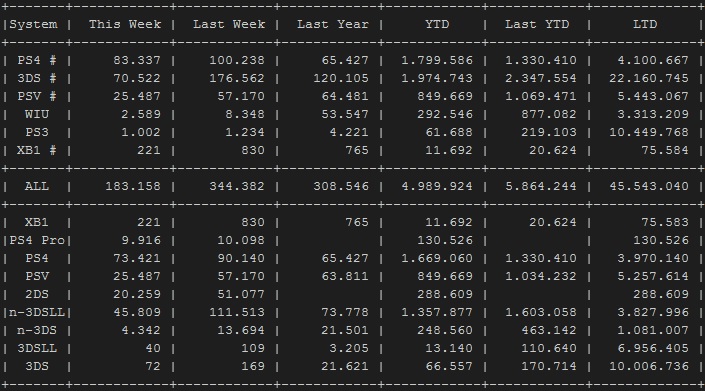This screenshot has height=391, width=705.
Task: Click PS4 Pro This Week value 9.916
Action: pos(141,240)
